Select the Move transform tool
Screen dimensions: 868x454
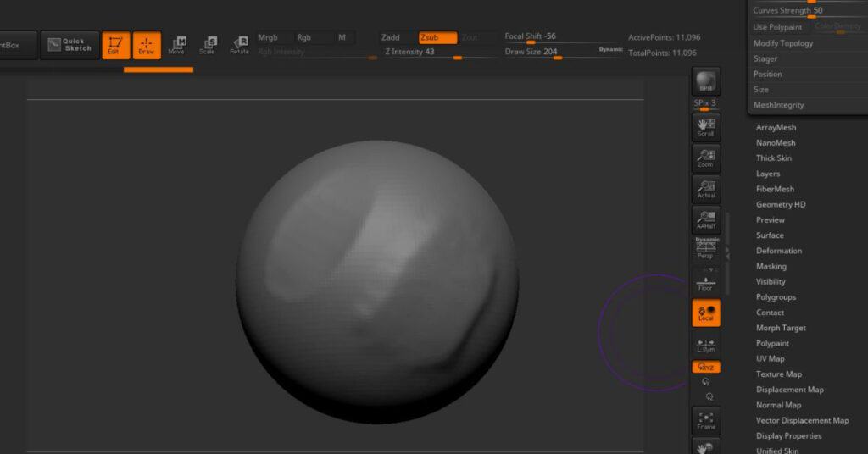(x=178, y=45)
